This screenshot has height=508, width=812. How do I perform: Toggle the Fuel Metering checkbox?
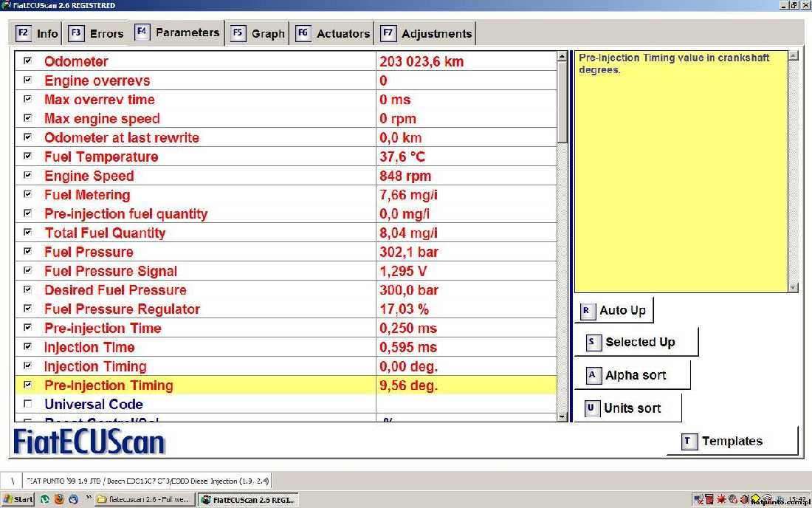click(x=28, y=194)
